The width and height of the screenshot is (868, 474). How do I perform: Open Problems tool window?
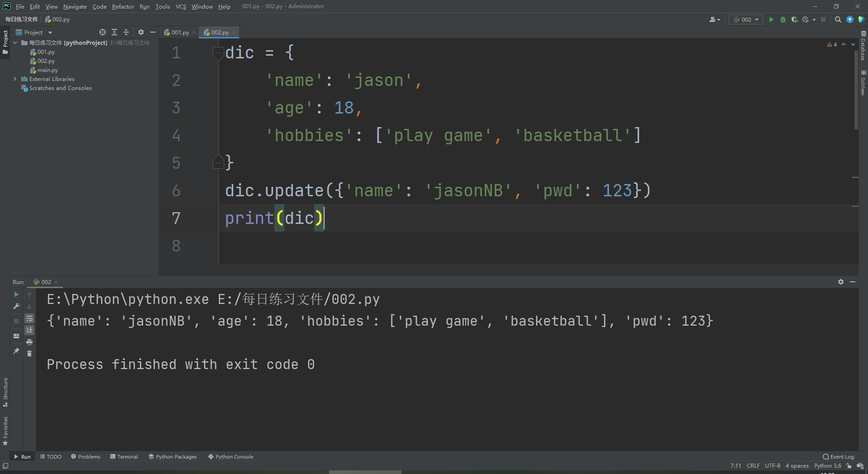pos(85,457)
